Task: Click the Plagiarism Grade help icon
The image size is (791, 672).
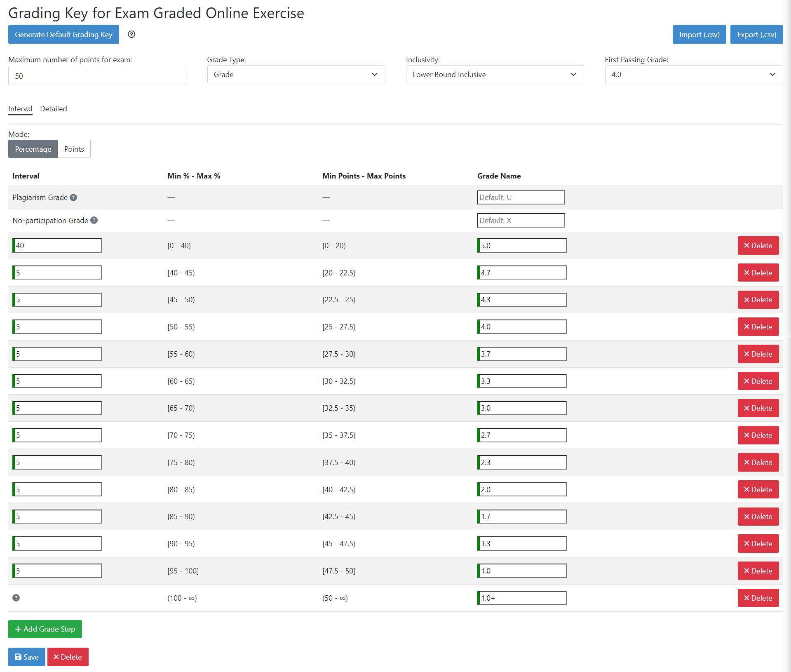Action: click(73, 197)
